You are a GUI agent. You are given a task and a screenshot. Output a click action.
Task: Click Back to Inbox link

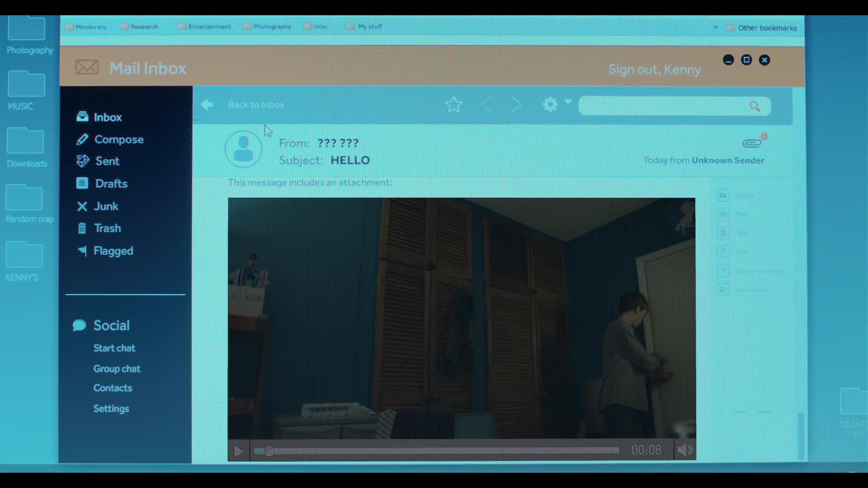(256, 105)
